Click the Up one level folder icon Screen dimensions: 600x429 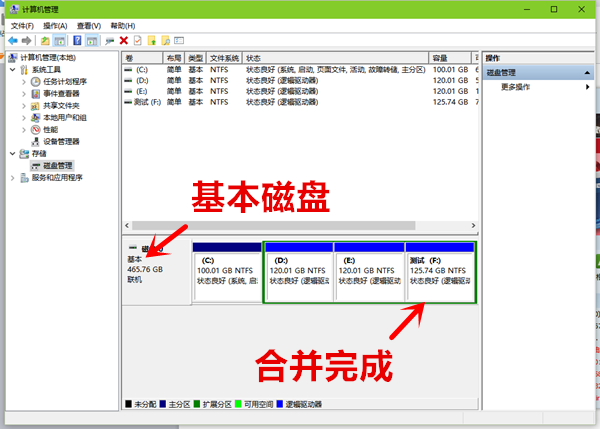tap(45, 41)
